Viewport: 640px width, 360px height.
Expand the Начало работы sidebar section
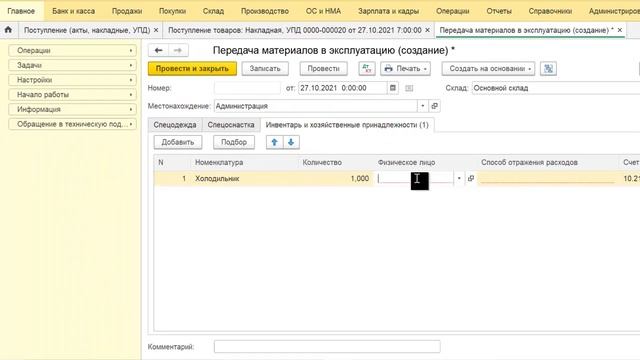pyautogui.click(x=73, y=95)
